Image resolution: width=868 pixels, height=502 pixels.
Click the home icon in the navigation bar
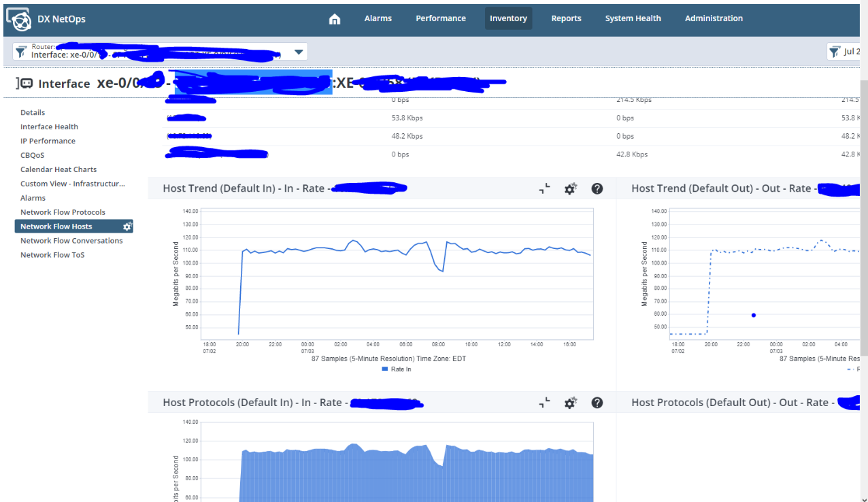pos(335,18)
